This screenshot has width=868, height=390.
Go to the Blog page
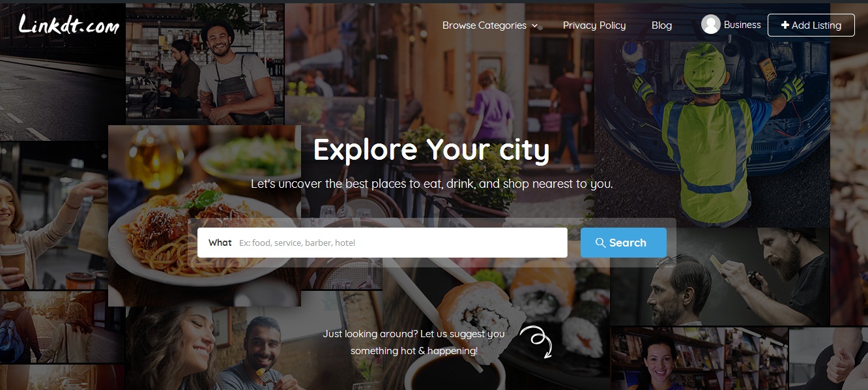pyautogui.click(x=661, y=25)
